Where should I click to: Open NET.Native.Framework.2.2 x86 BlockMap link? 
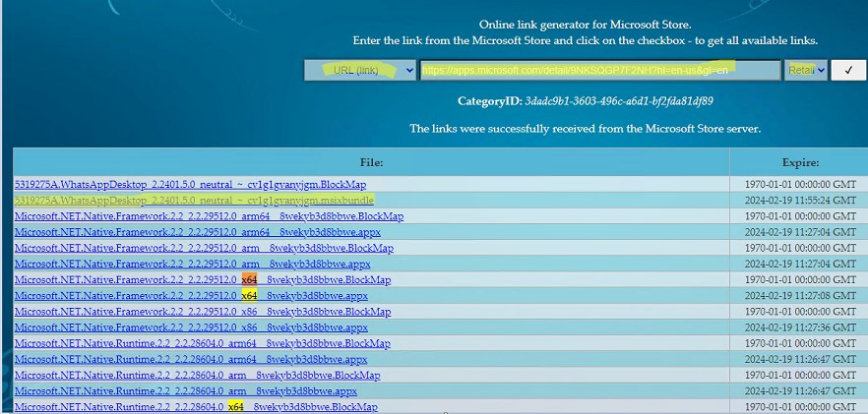coord(203,312)
